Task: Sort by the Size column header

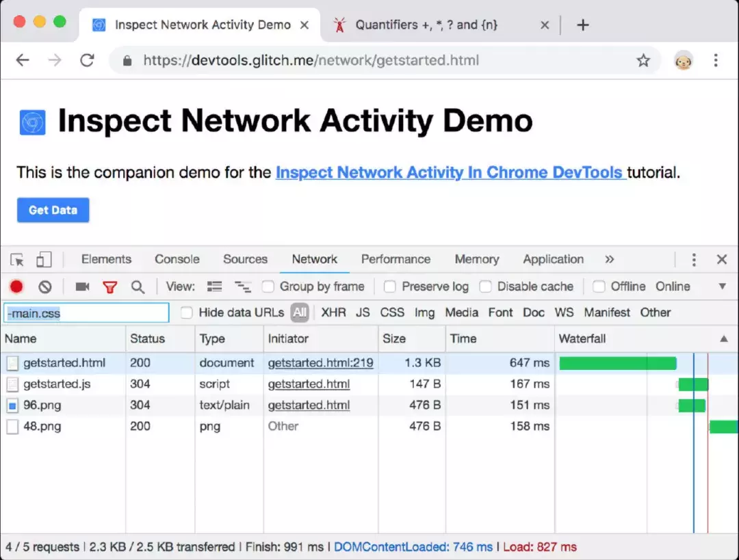Action: [411, 338]
